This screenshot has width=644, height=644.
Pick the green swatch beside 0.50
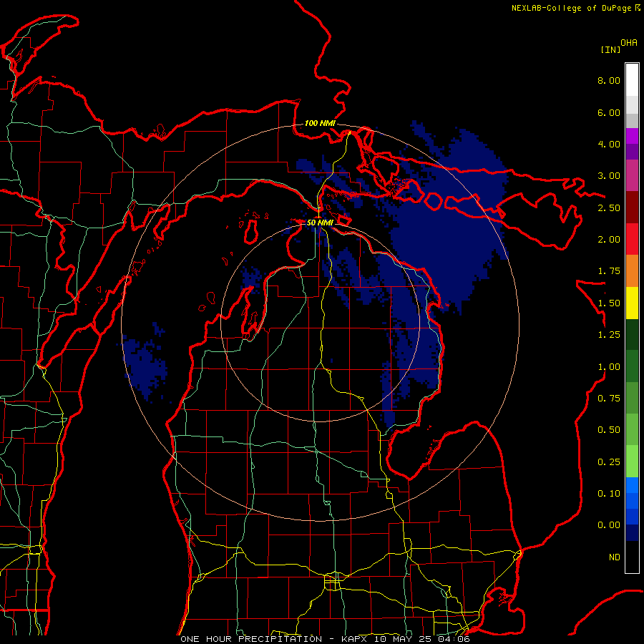(x=632, y=430)
